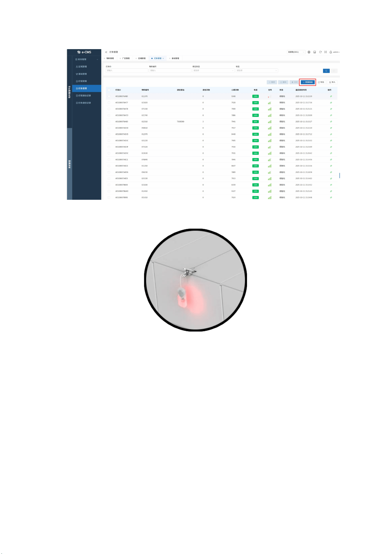
Task: Open the 易泰勒(0001) dropdown at top
Action: (296, 52)
